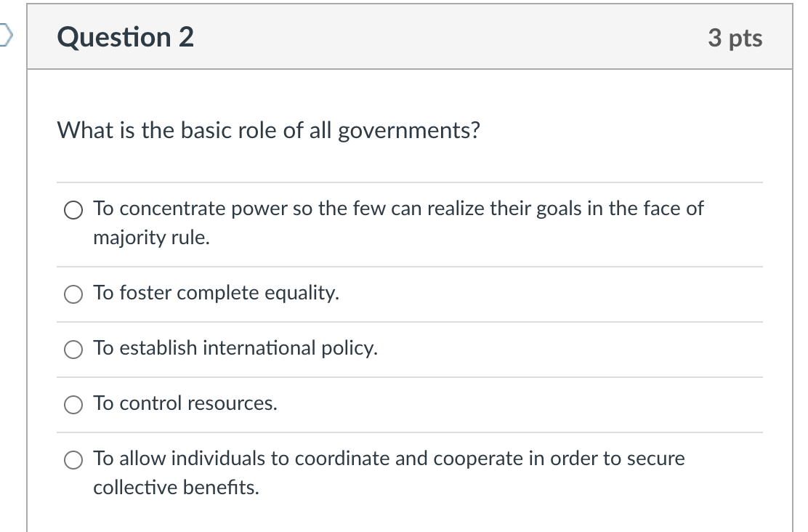The width and height of the screenshot is (808, 532).
Task: Select the 'To establish international policy' option
Action: point(73,350)
